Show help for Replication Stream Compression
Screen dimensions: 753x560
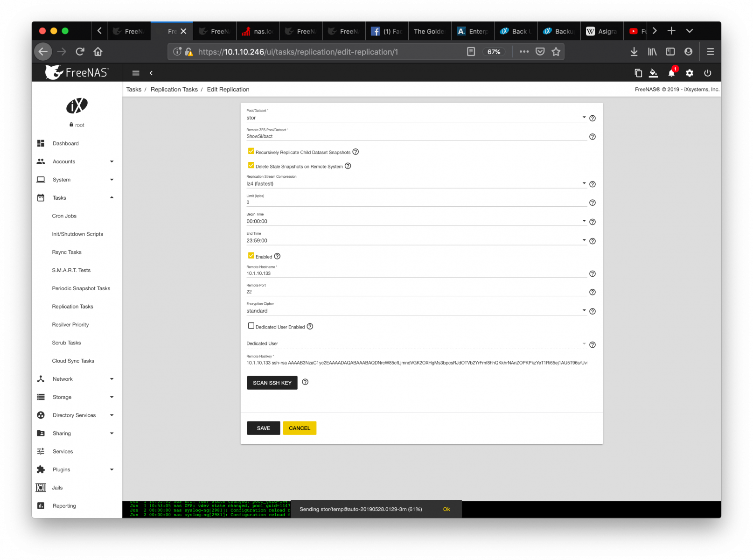593,184
